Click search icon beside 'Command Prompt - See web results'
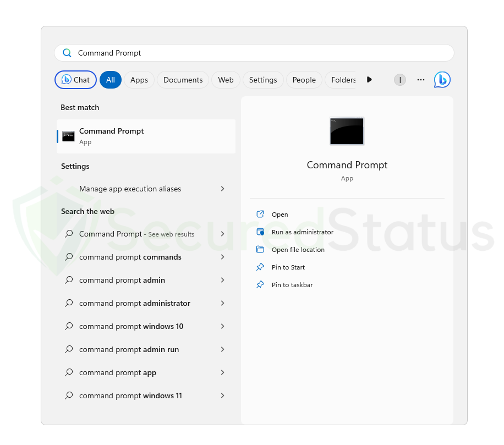504x445 pixels. click(x=69, y=234)
